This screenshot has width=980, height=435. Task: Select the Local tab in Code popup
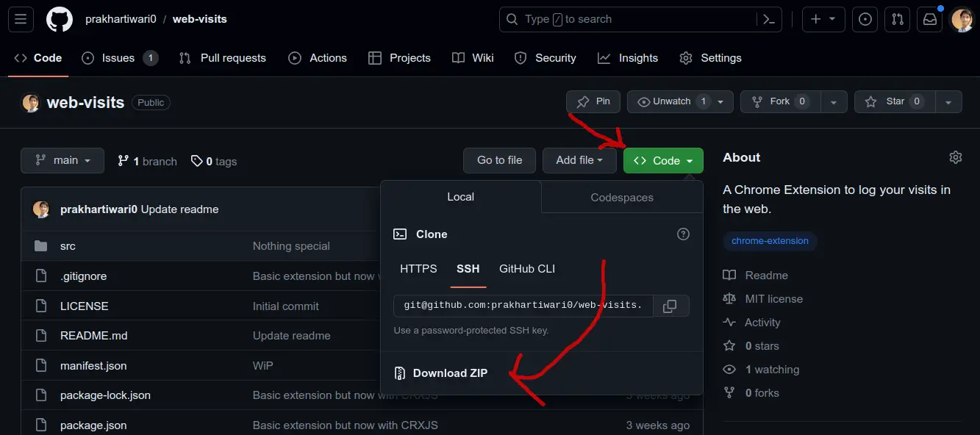point(461,197)
